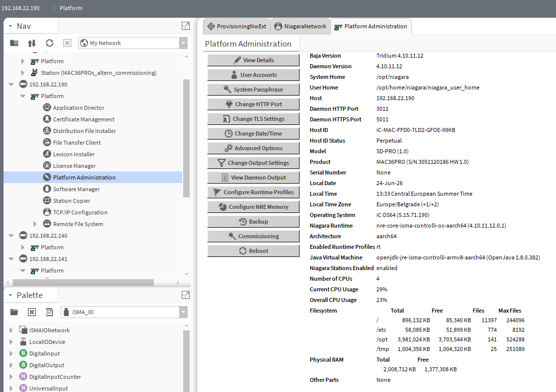Switch to ProvisioningNwExt tab

(x=237, y=26)
